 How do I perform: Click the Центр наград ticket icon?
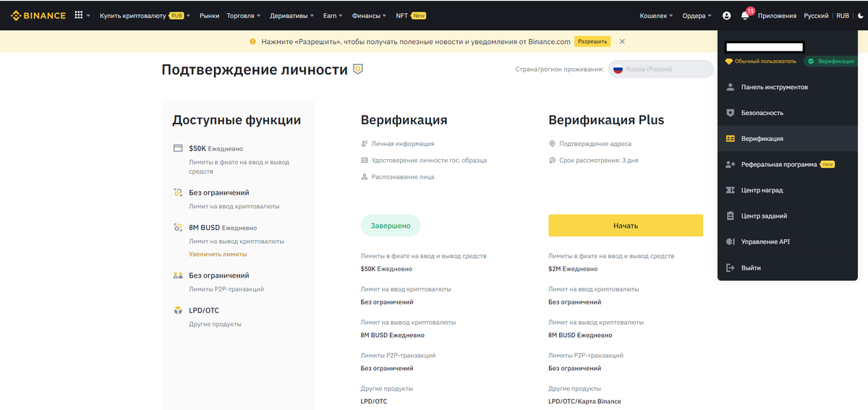pyautogui.click(x=730, y=190)
